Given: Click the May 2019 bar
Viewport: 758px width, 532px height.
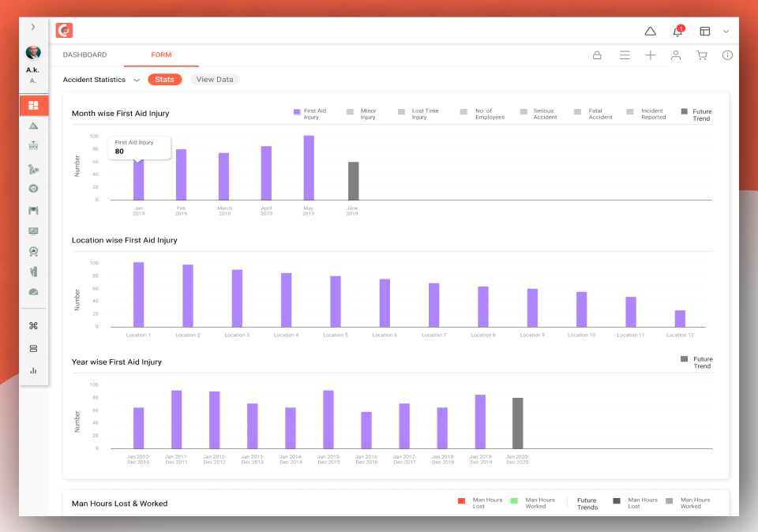Looking at the screenshot, I should click(x=309, y=167).
